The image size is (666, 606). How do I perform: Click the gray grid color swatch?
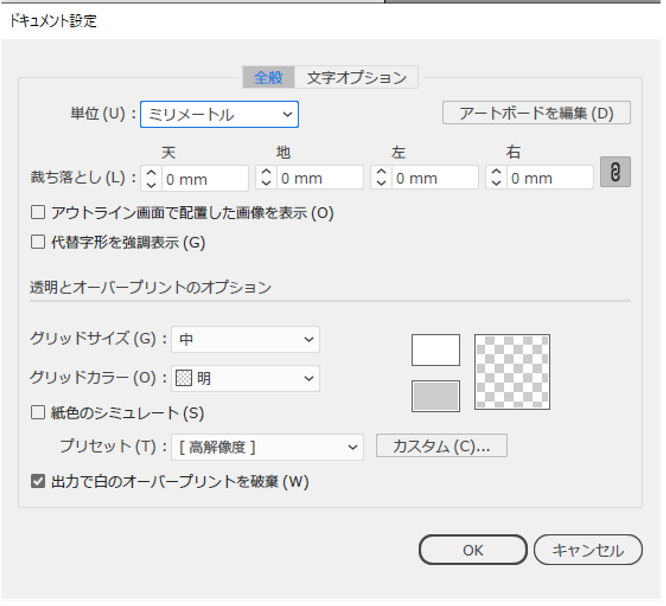[435, 396]
